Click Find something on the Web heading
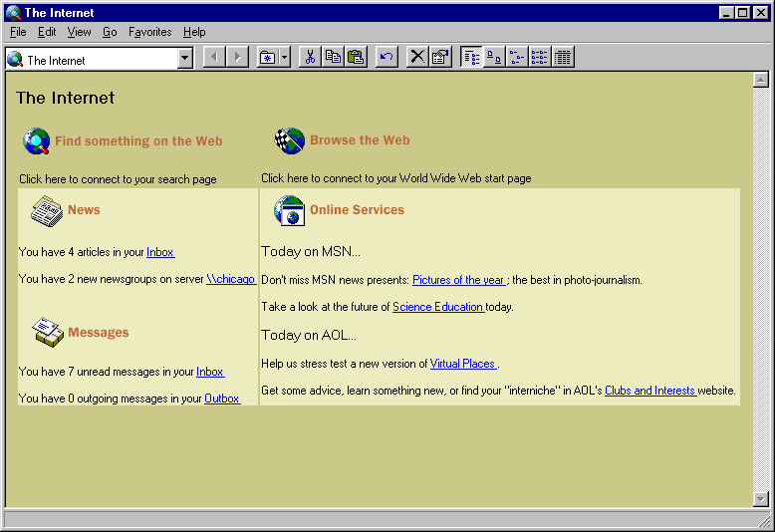This screenshot has height=532, width=775. 138,140
